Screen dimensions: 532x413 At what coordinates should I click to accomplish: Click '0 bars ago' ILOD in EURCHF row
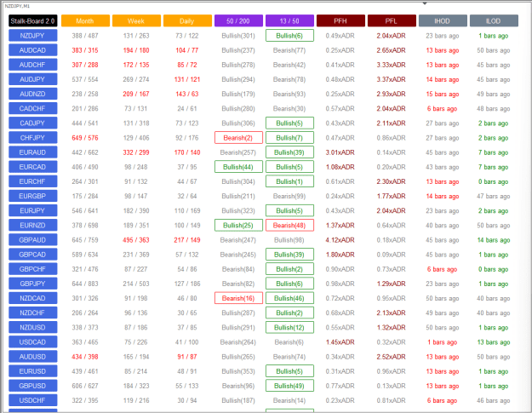[494, 181]
